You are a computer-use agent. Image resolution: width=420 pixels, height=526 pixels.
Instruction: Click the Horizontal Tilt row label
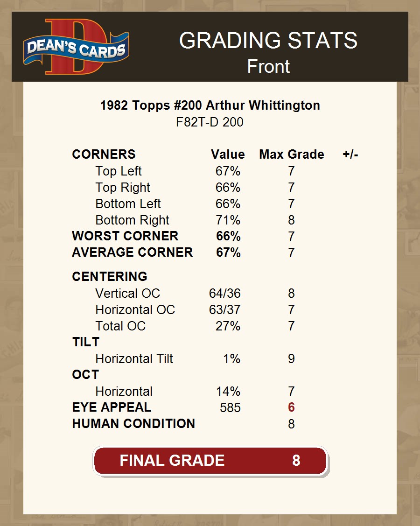[x=134, y=359]
